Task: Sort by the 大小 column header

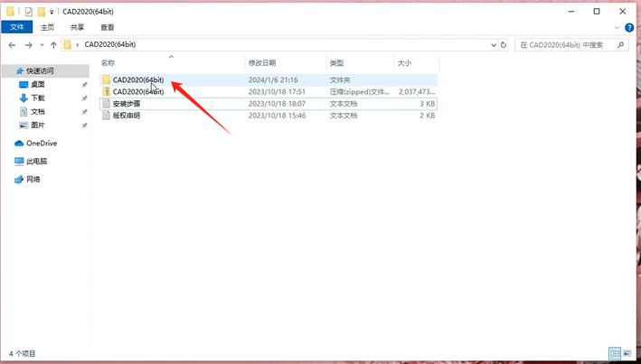Action: pyautogui.click(x=404, y=63)
